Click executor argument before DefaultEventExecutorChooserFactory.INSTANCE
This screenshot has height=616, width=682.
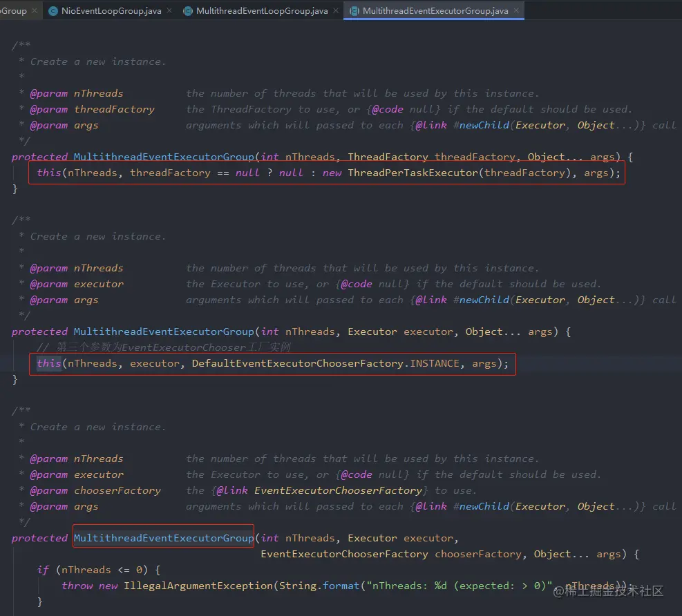click(x=154, y=363)
